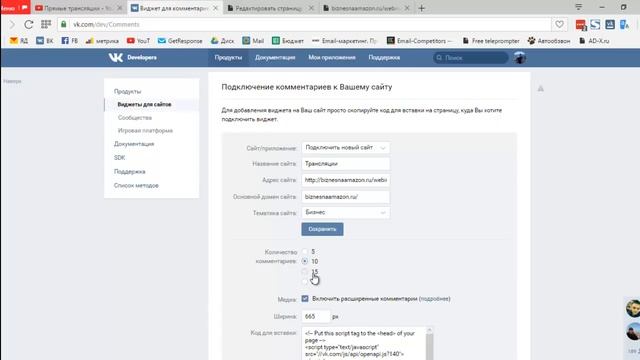Expand the Тематика сайта dropdown
Viewport: 640px width, 360px height.
click(x=345, y=213)
